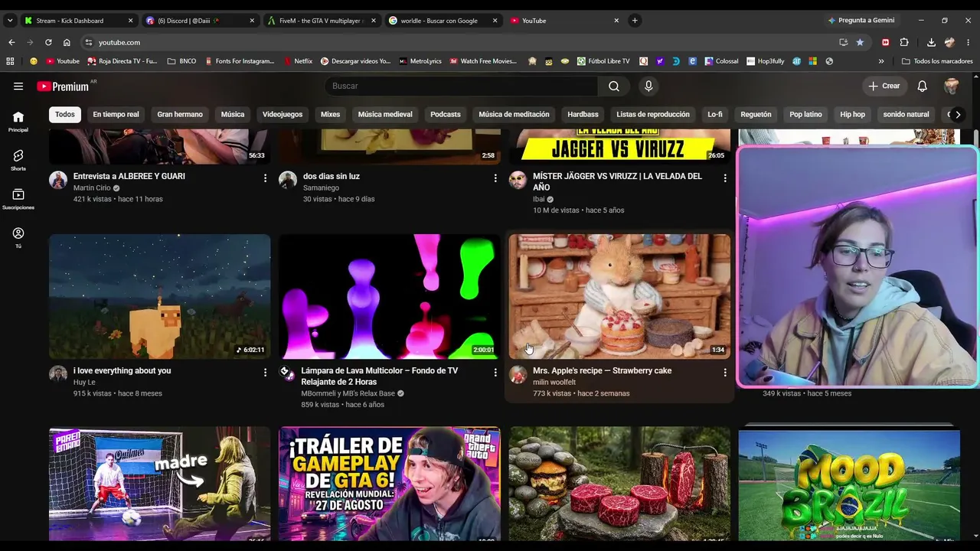Open the YouTube account avatar menu

pyautogui.click(x=952, y=86)
